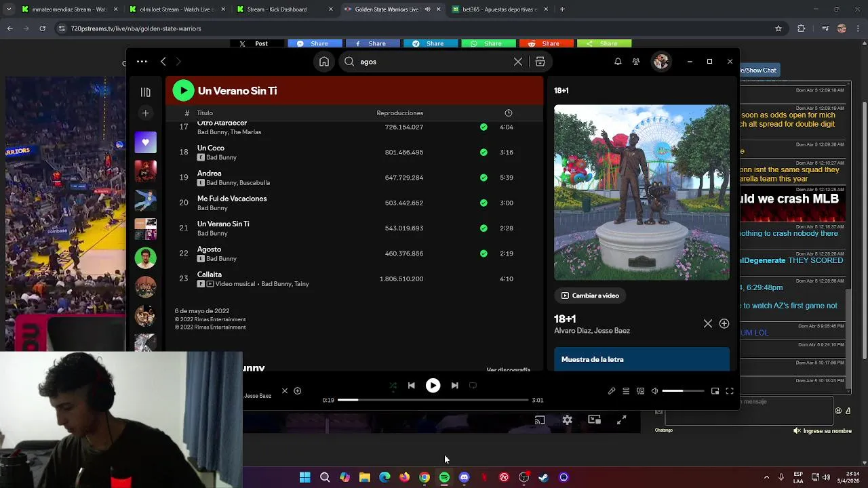Toggle saved check for Me Fui de Vacaciones
The height and width of the screenshot is (488, 868).
(x=484, y=203)
